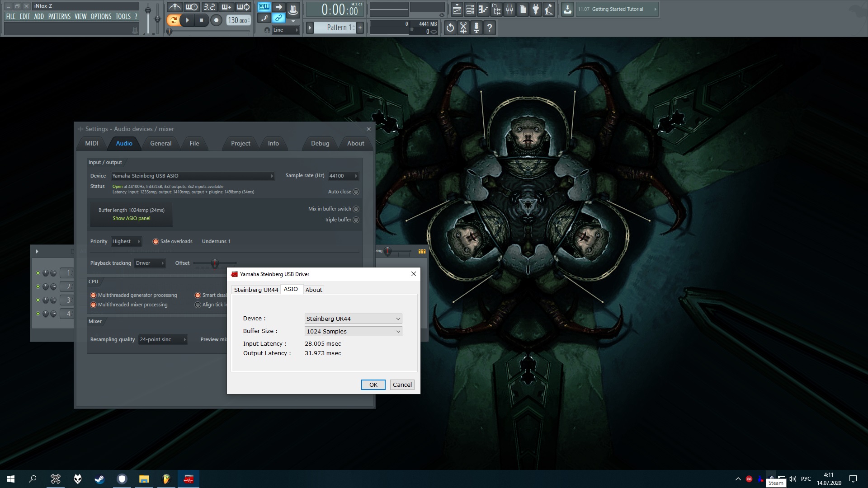868x488 pixels.
Task: Open the tempo tapper hammer icon
Action: [x=549, y=9]
